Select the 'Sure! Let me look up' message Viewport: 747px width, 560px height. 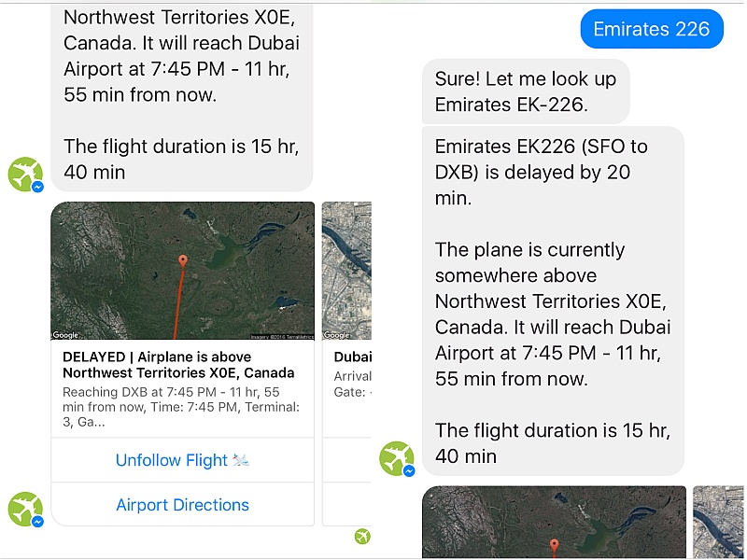pos(526,91)
